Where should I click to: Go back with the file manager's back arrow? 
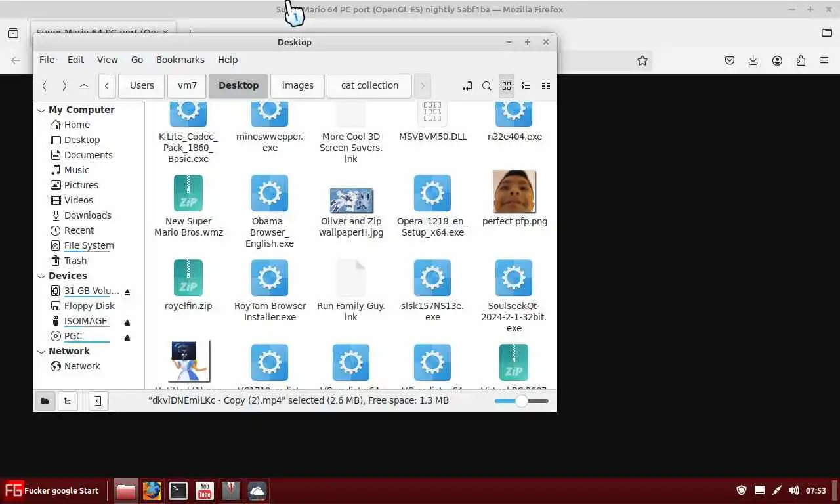(44, 86)
